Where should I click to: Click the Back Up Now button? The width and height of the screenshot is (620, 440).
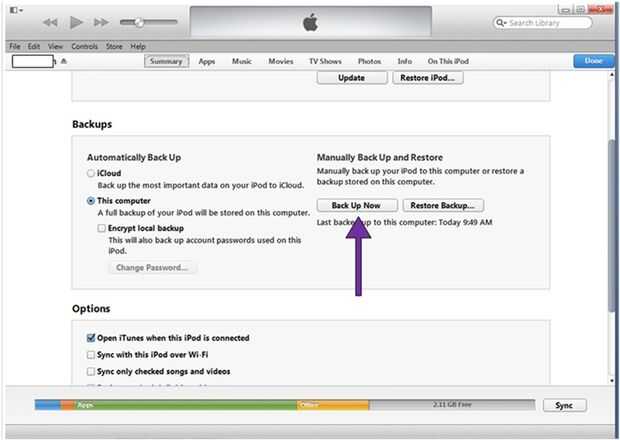click(357, 205)
